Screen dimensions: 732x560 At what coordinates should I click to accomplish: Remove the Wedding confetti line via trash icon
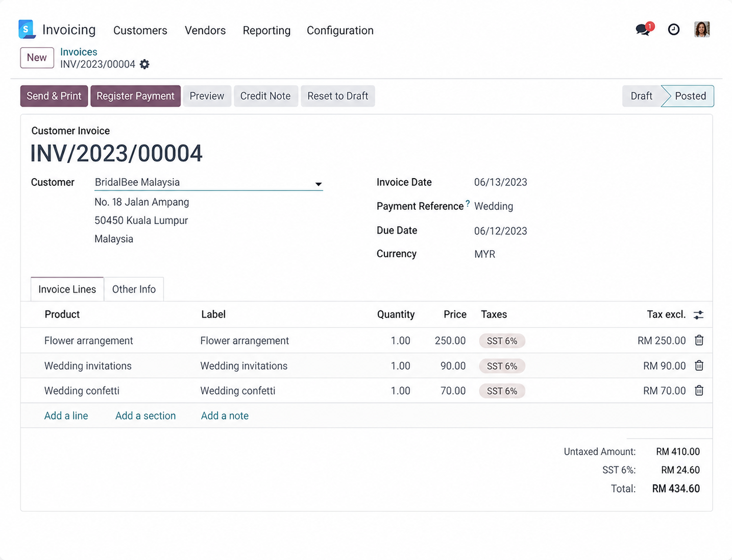[699, 391]
